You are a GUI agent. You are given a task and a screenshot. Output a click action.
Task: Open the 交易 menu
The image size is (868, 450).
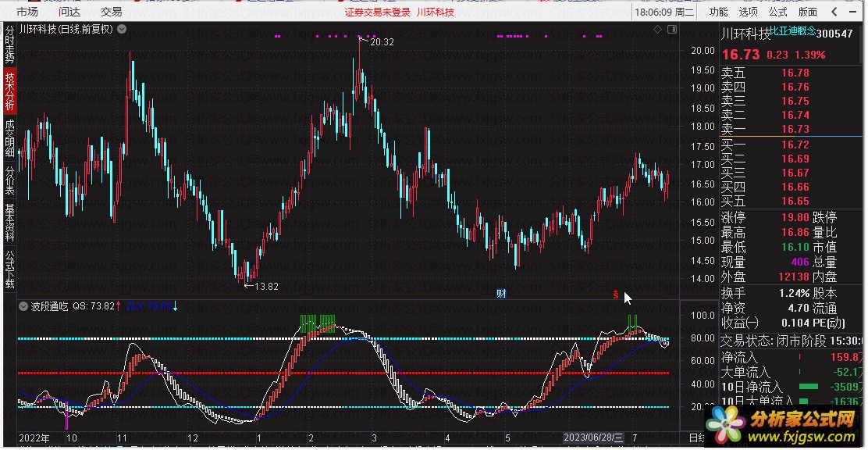tap(112, 11)
